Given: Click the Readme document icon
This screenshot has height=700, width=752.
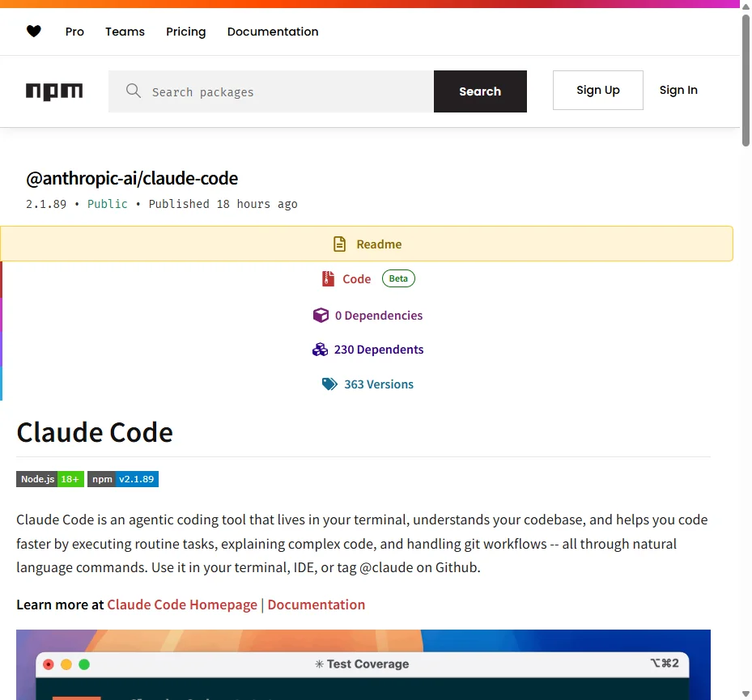Looking at the screenshot, I should tap(338, 243).
